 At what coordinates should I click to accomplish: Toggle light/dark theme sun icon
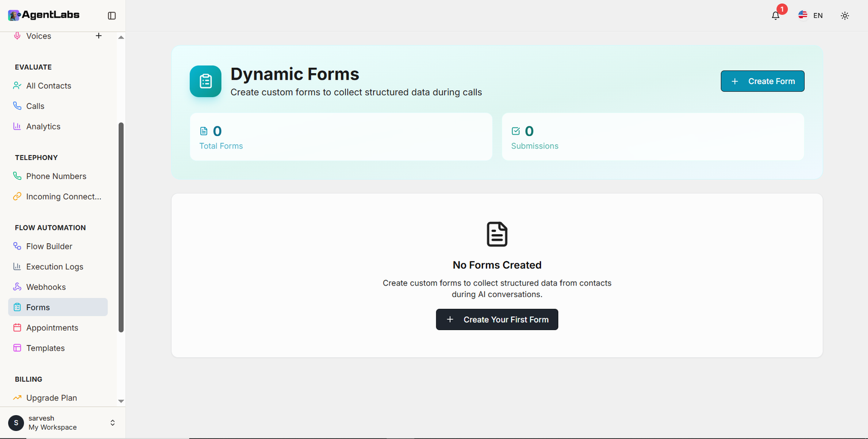[845, 16]
